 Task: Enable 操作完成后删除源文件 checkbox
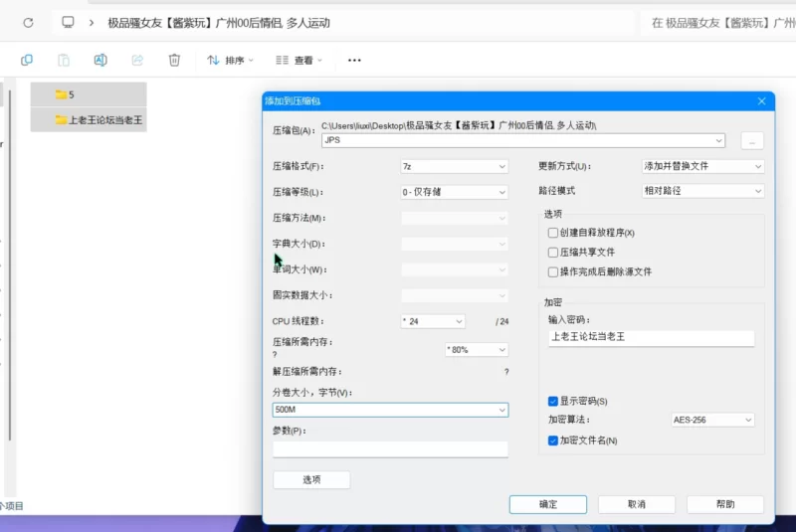[x=553, y=271]
